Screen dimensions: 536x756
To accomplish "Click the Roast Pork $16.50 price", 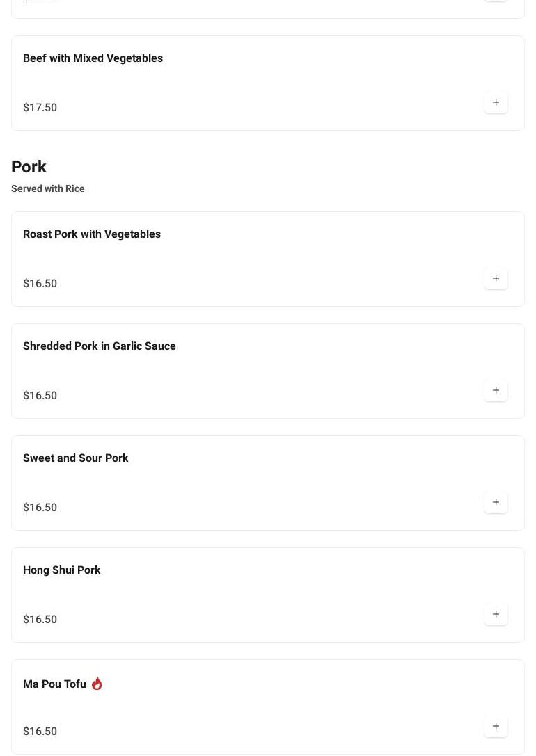I will click(40, 284).
